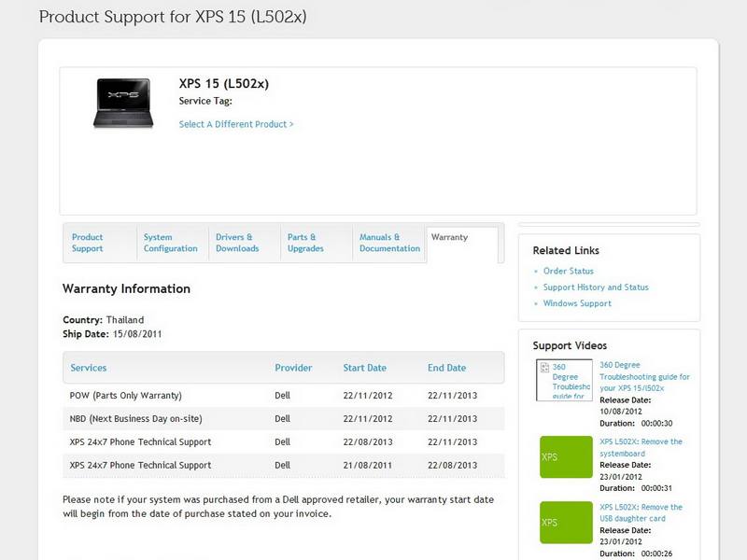The width and height of the screenshot is (747, 560).
Task: Select NBD (Next Business Day on-site) row
Action: pyautogui.click(x=284, y=418)
